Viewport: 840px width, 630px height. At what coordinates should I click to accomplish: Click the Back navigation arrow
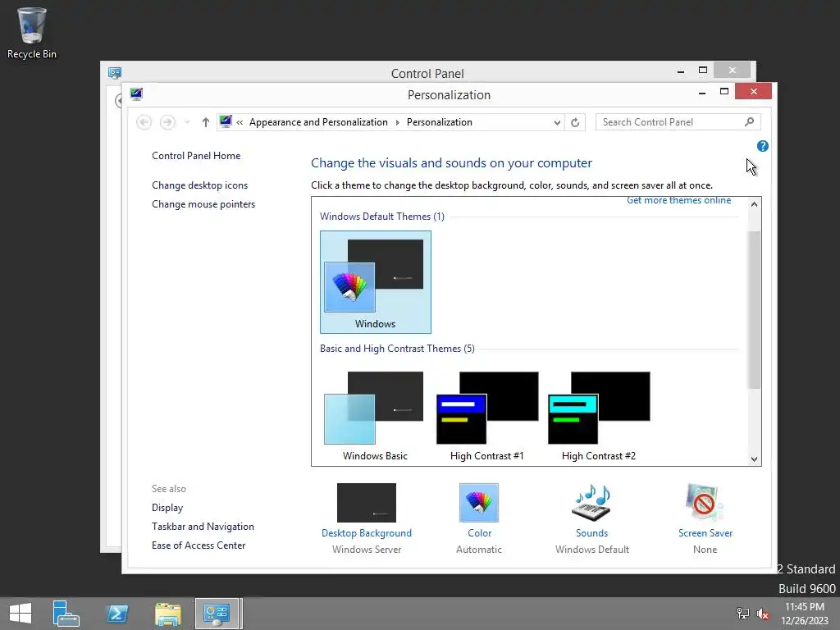144,122
